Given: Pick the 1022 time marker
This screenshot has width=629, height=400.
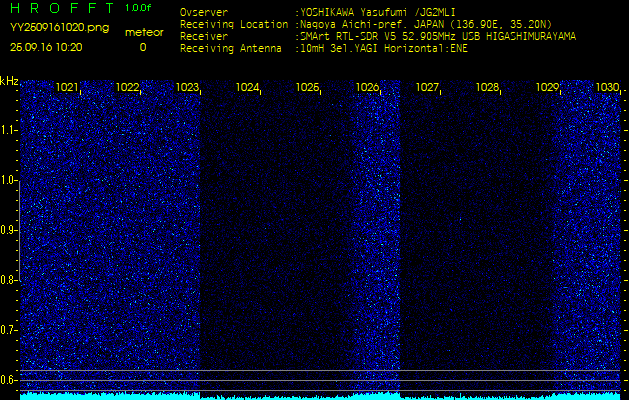Looking at the screenshot, I should coord(127,87).
